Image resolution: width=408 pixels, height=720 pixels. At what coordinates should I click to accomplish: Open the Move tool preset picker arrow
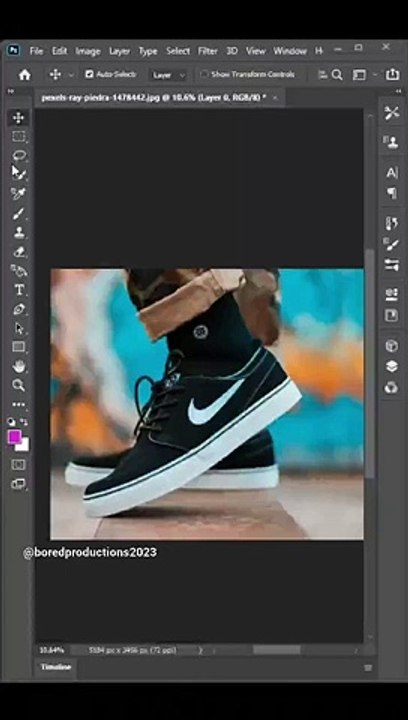71,74
